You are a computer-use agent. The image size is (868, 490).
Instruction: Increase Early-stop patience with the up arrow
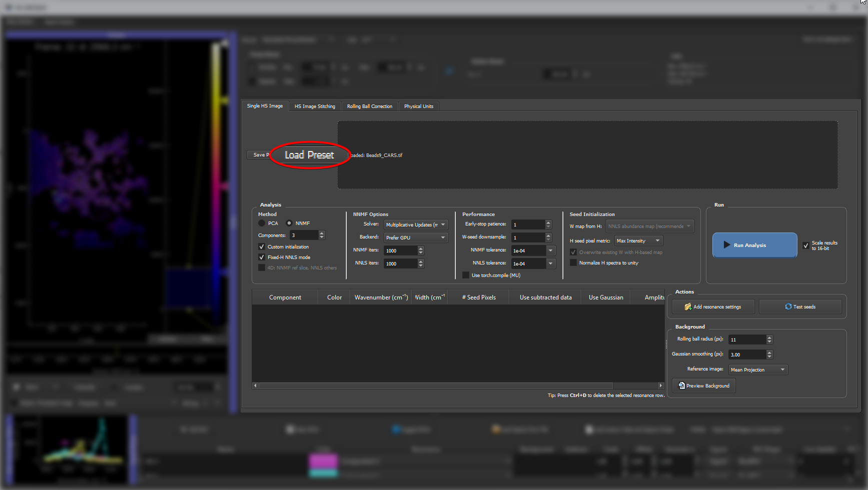(548, 222)
